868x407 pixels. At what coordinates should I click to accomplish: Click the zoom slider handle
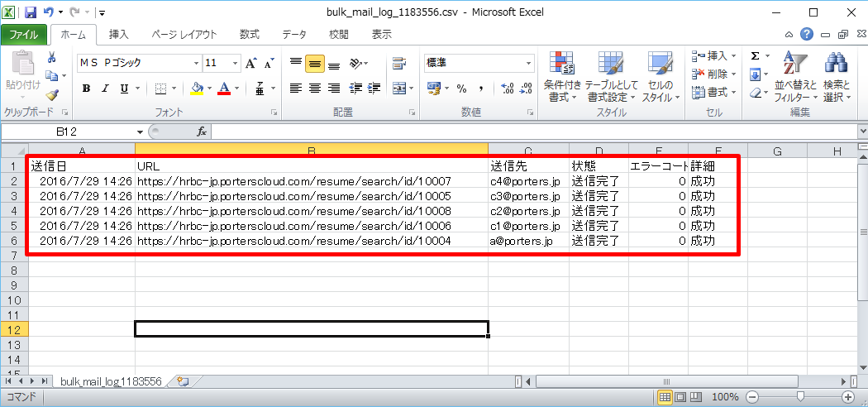800,396
